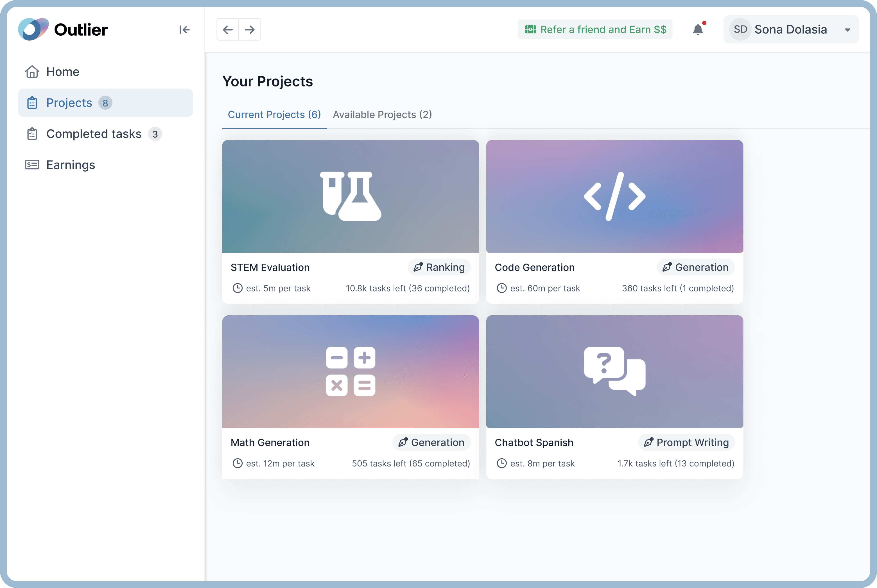The width and height of the screenshot is (877, 588).
Task: Collapse the sidebar with arrow icon
Action: coord(184,30)
